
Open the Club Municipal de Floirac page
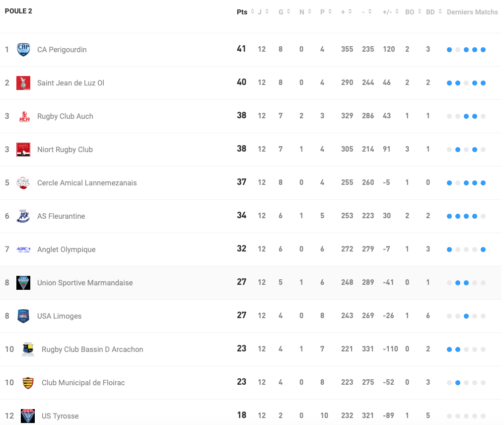tap(83, 382)
